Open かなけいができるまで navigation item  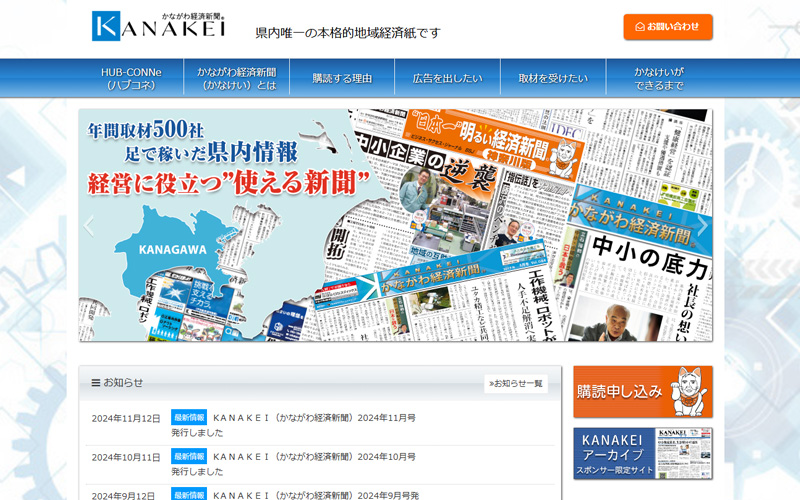click(659, 79)
